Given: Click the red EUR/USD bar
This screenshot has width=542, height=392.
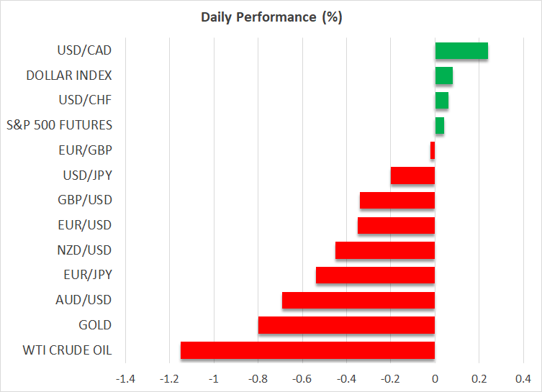Looking at the screenshot, I should tap(396, 225).
